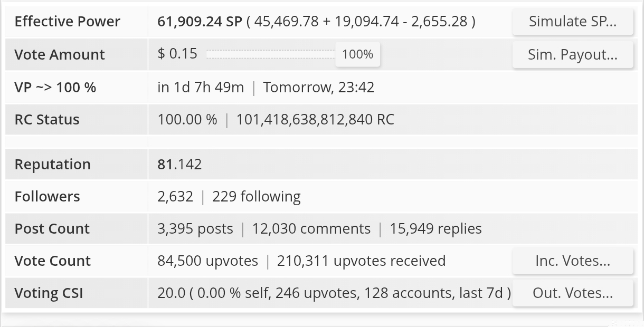Open the Simulate SP button

[x=573, y=22]
